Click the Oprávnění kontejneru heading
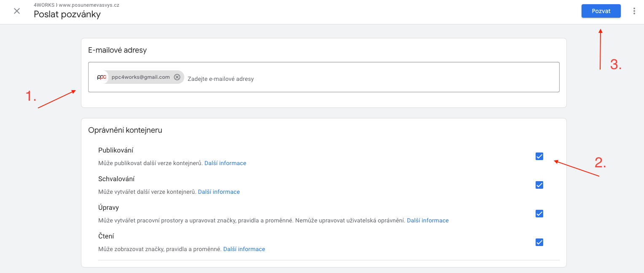Image resolution: width=644 pixels, height=273 pixels. [x=125, y=130]
